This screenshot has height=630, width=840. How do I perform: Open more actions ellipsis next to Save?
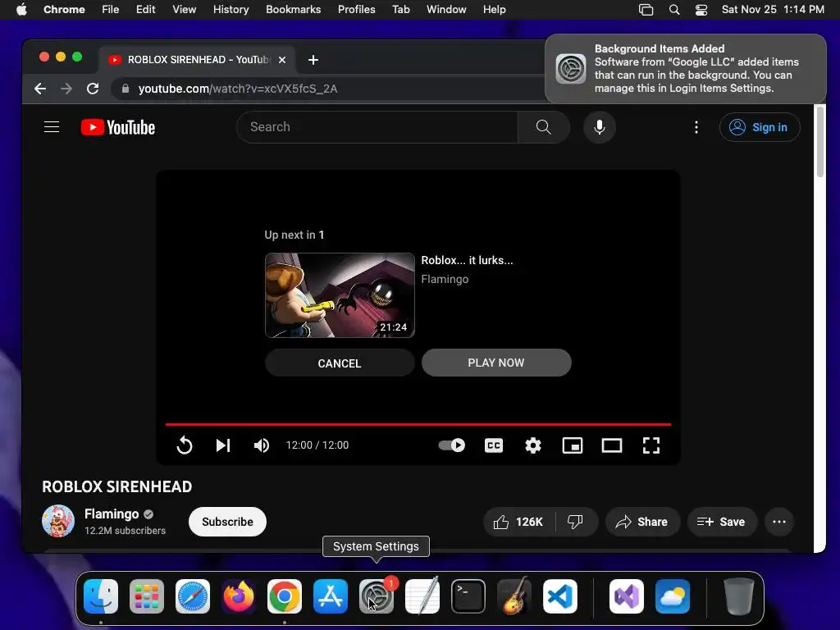tap(779, 522)
